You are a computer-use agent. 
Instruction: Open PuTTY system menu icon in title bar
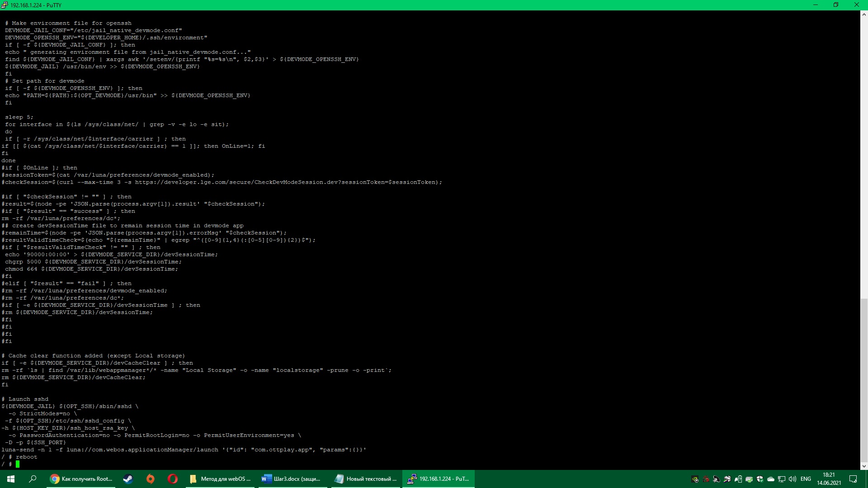click(x=5, y=5)
